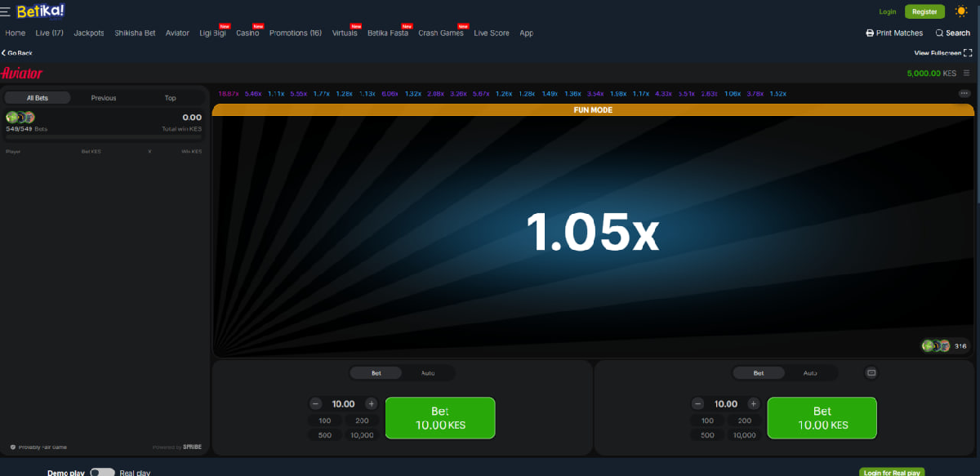
Task: Click the red Aviator game logo
Action: 22,73
